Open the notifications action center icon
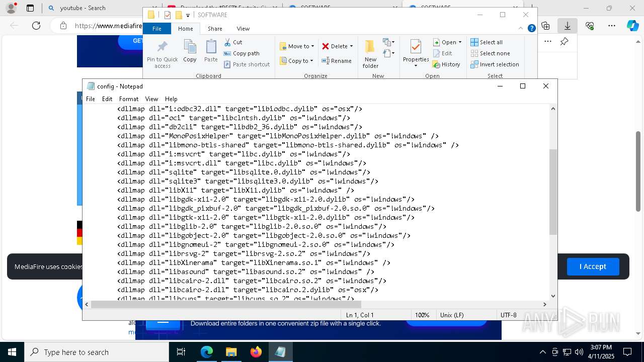This screenshot has height=362, width=644. tap(627, 352)
